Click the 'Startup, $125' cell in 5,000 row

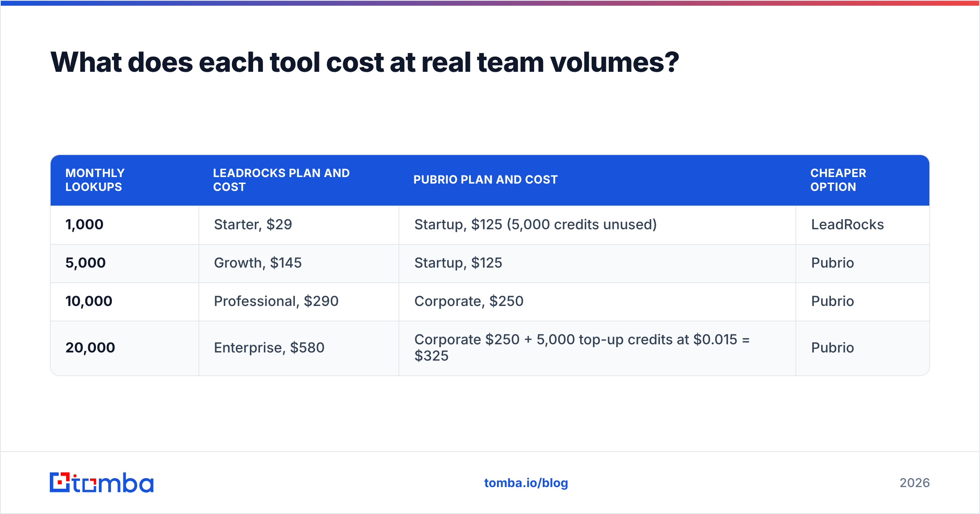[597, 263]
